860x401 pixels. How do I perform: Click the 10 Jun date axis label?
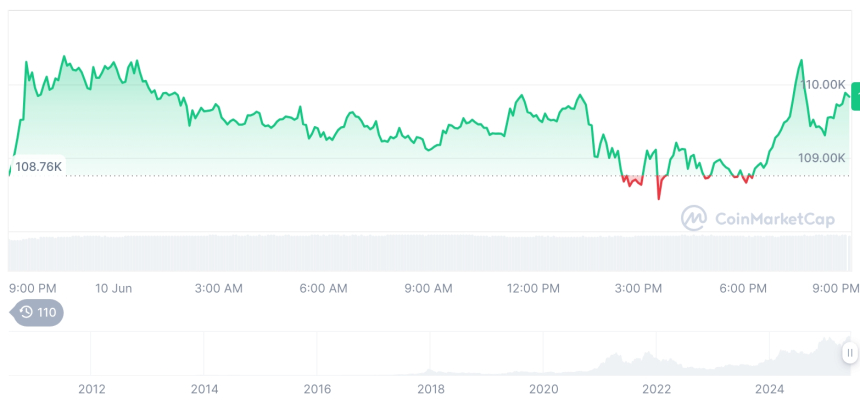point(114,288)
